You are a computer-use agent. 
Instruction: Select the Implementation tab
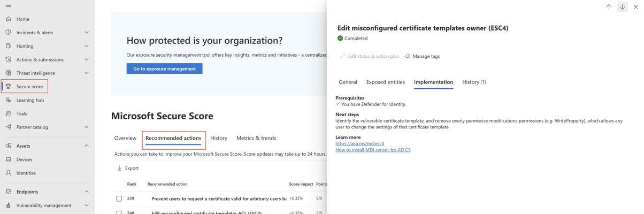click(x=434, y=82)
